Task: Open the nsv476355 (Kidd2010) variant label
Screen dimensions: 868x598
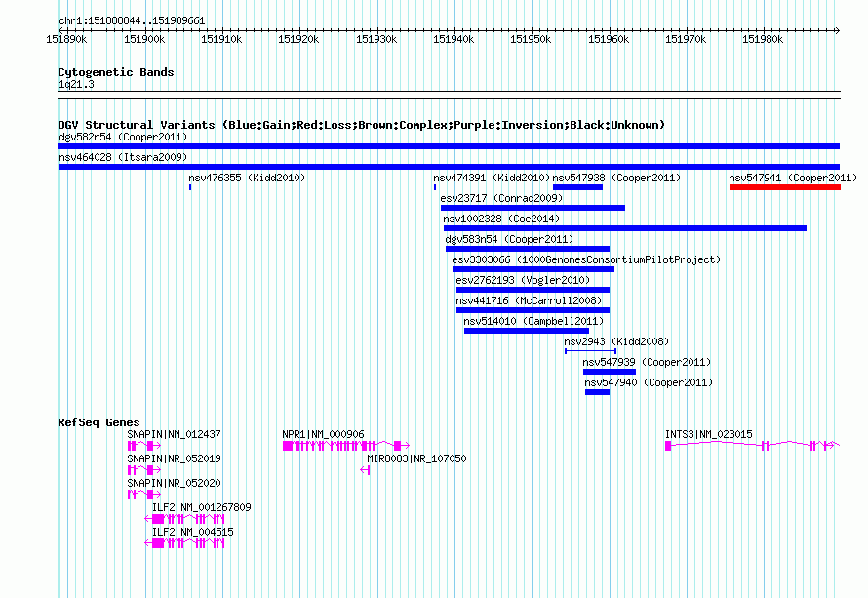Action: point(247,178)
